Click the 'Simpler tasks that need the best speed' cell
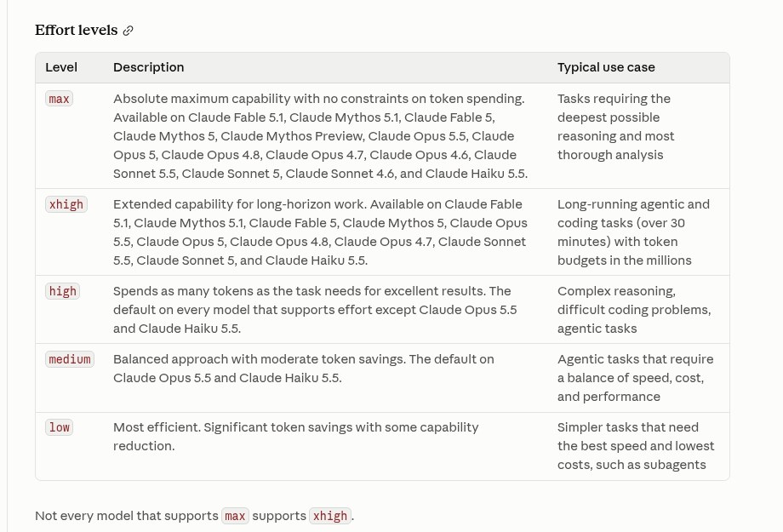783x532 pixels. coord(636,446)
